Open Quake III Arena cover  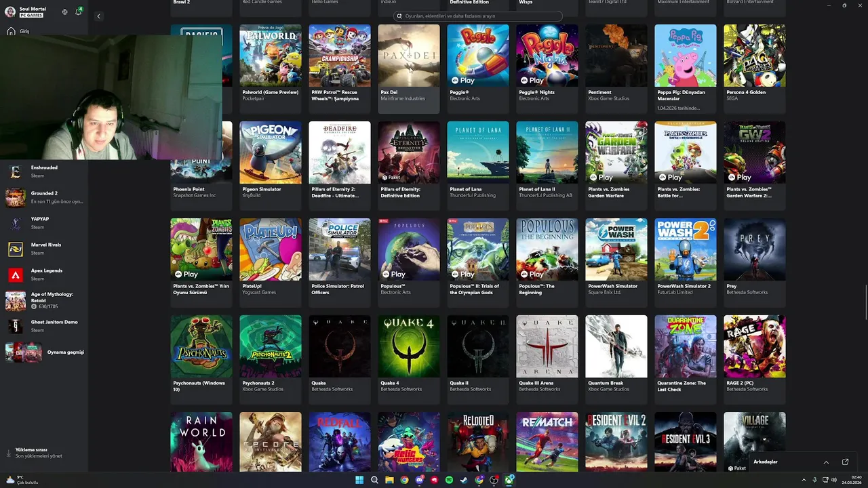click(547, 346)
